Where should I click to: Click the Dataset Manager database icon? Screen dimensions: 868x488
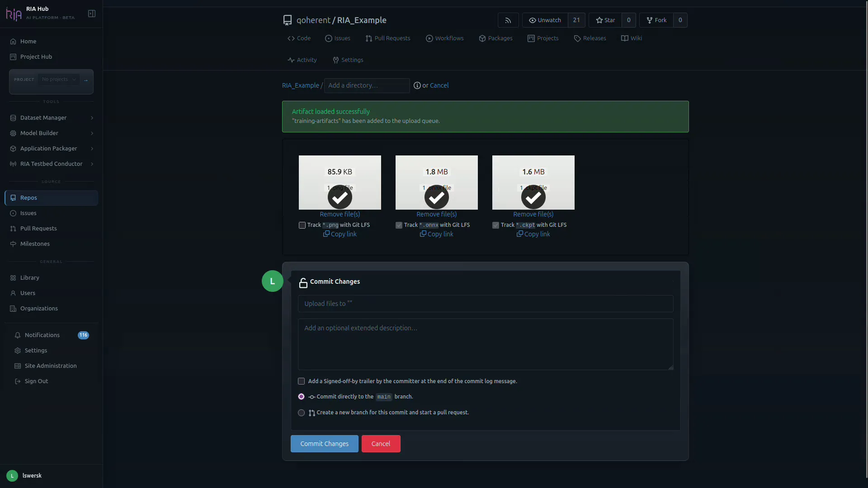[x=13, y=118]
